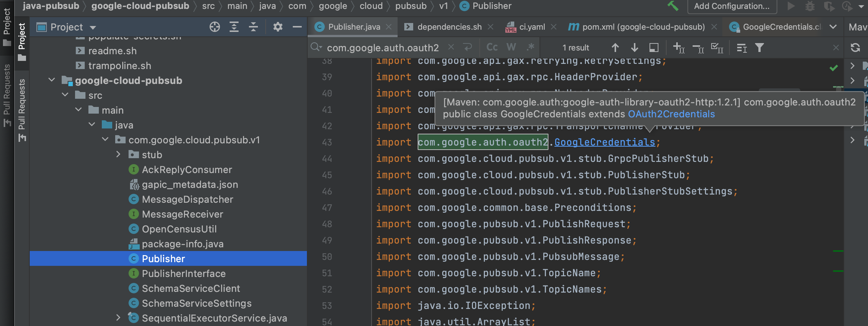Click the Search in Selection icon
The image size is (868, 326).
[654, 48]
